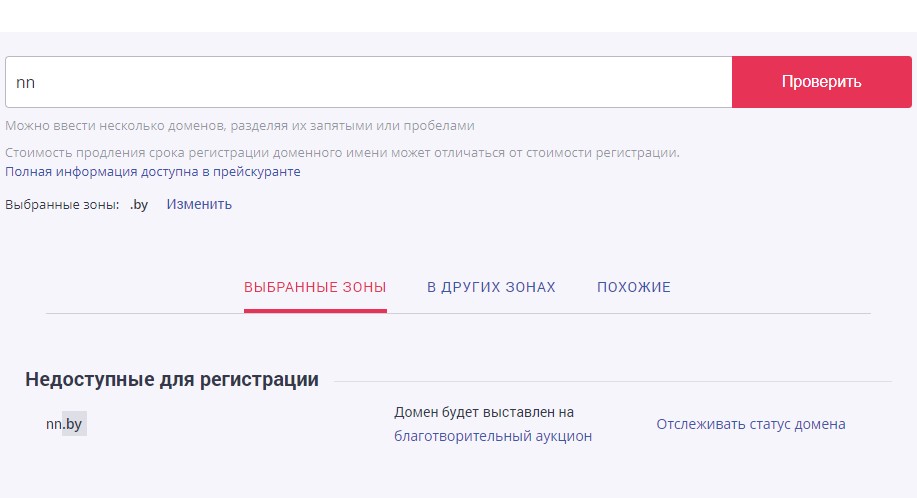Open the прейскурант full information link
The height and width of the screenshot is (498, 917).
pos(153,172)
